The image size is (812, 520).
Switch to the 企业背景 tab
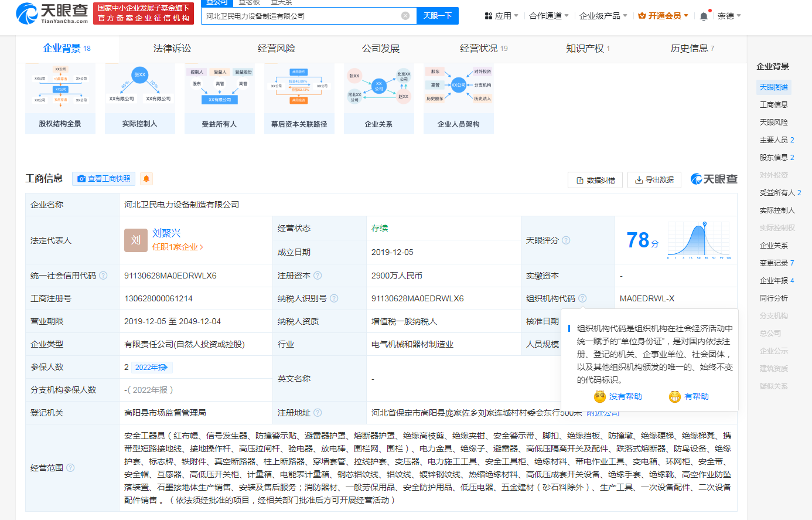point(67,49)
